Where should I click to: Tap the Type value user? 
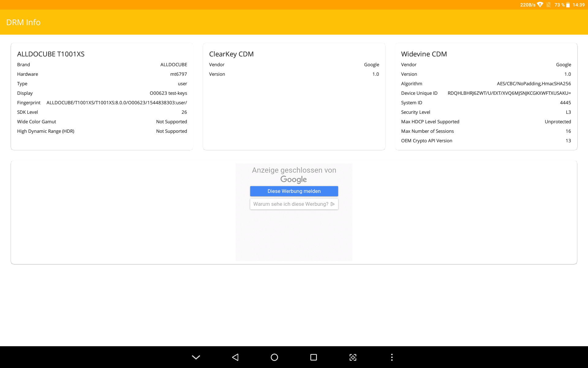183,83
